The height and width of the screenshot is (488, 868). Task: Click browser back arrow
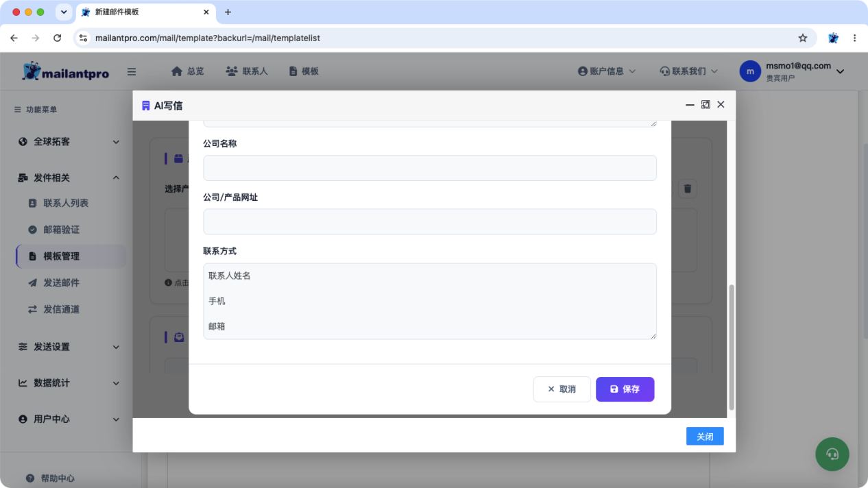click(x=14, y=38)
